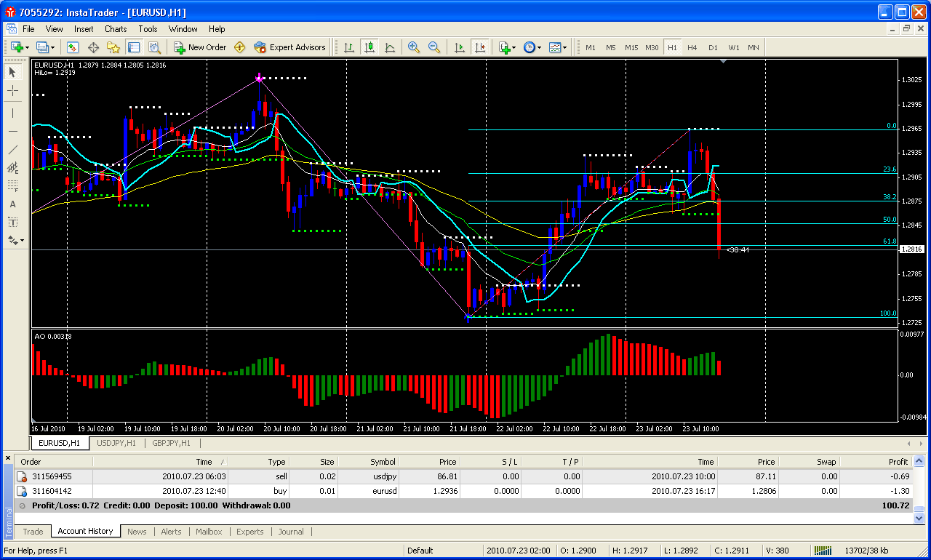Open the Charts menu
Image resolution: width=931 pixels, height=560 pixels.
(116, 29)
